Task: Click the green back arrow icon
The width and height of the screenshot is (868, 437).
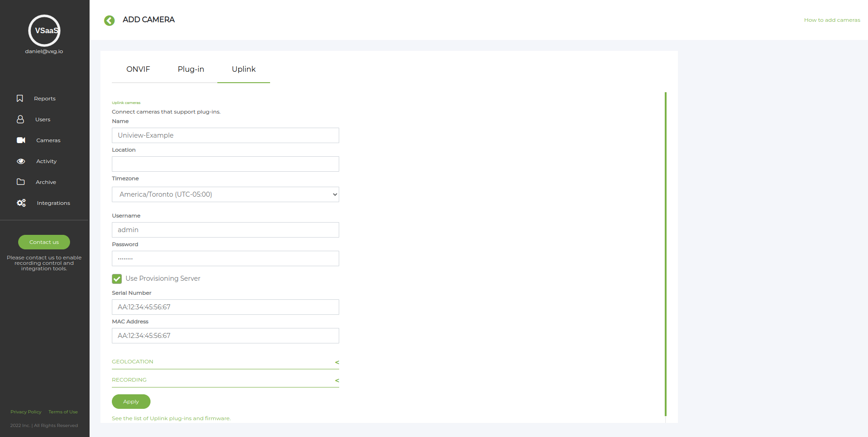Action: [109, 20]
